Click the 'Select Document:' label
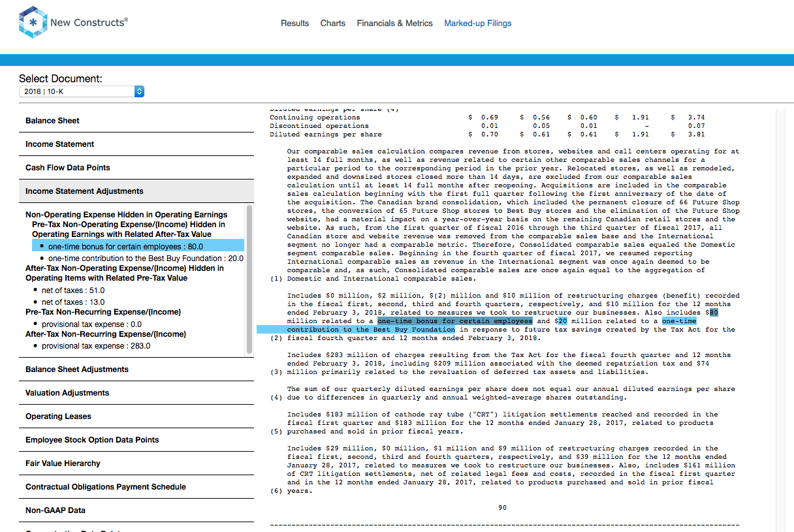Screen dimensions: 794x532 point(61,79)
